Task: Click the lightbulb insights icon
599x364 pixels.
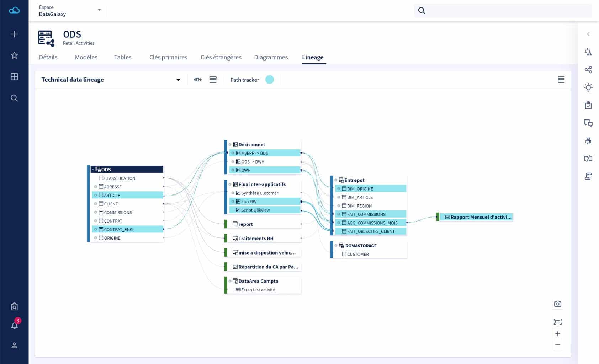Action: pyautogui.click(x=588, y=87)
